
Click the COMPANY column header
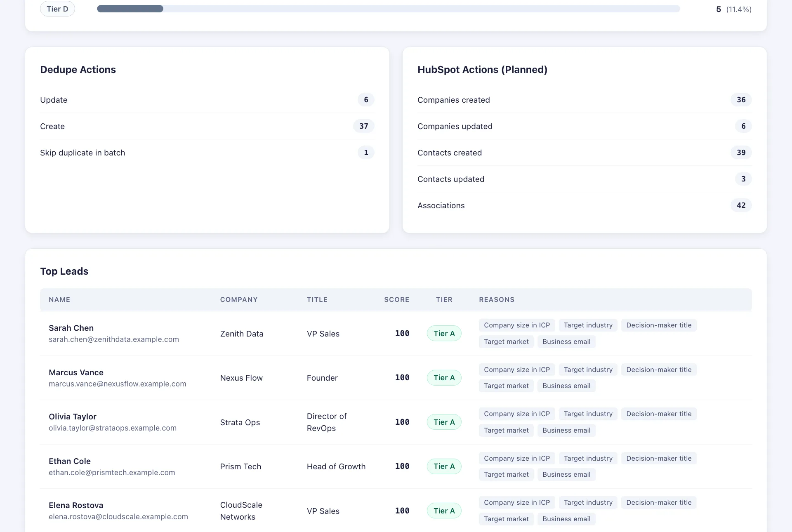[x=239, y=300]
